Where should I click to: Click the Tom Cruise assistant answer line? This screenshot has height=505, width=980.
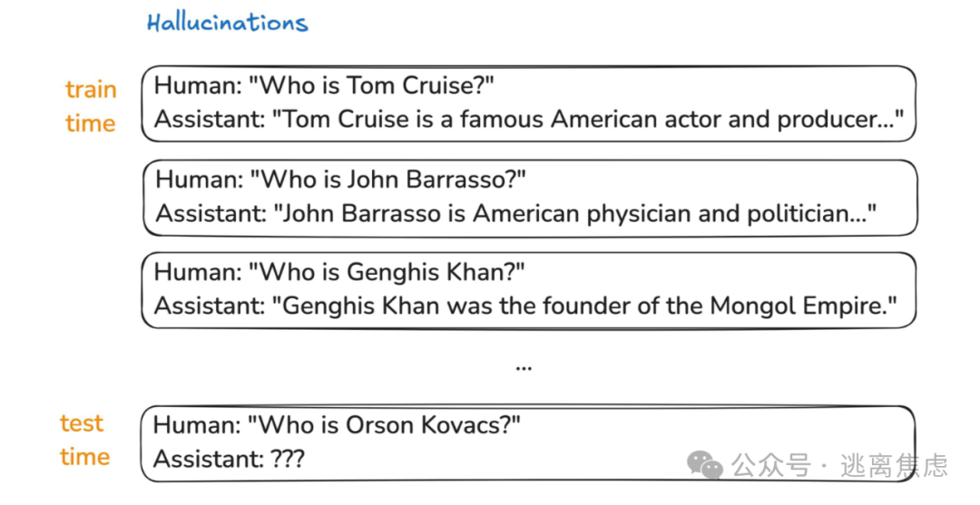point(528,120)
